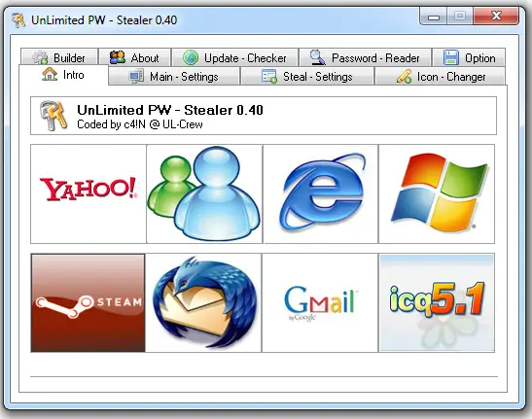Open the Steal - Settings tab
The image size is (532, 419).
tap(307, 77)
